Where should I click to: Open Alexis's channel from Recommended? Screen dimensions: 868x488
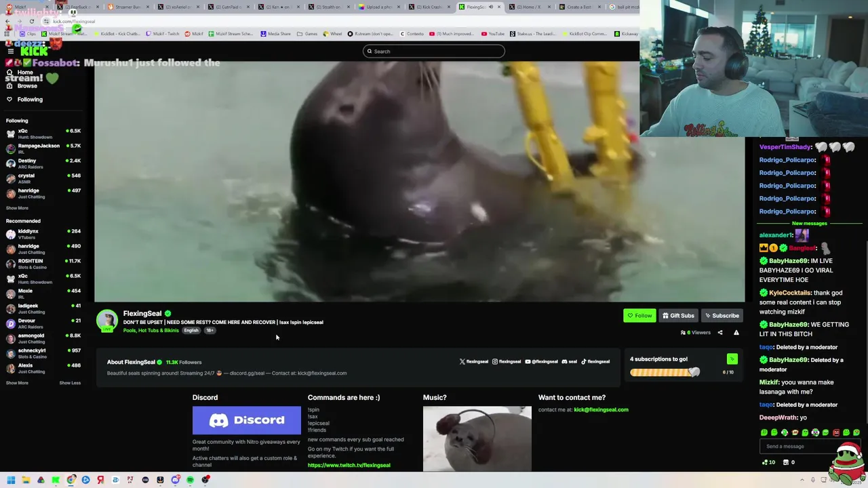click(x=43, y=368)
